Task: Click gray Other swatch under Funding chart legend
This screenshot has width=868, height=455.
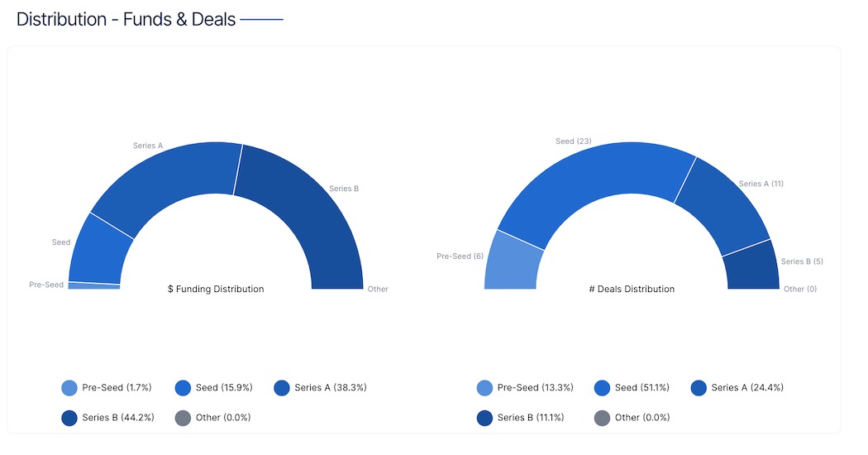Action: pos(184,418)
